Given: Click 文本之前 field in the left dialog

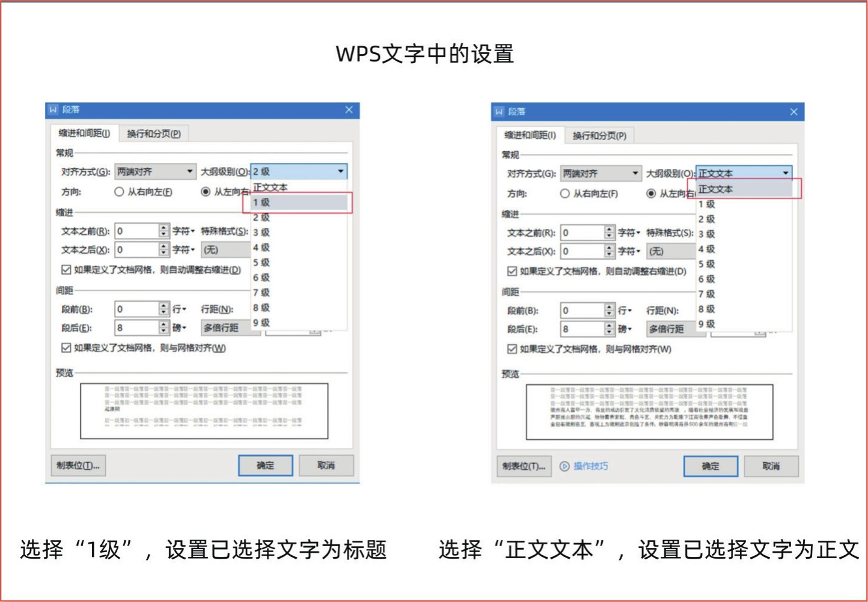Looking at the screenshot, I should click(x=136, y=231).
